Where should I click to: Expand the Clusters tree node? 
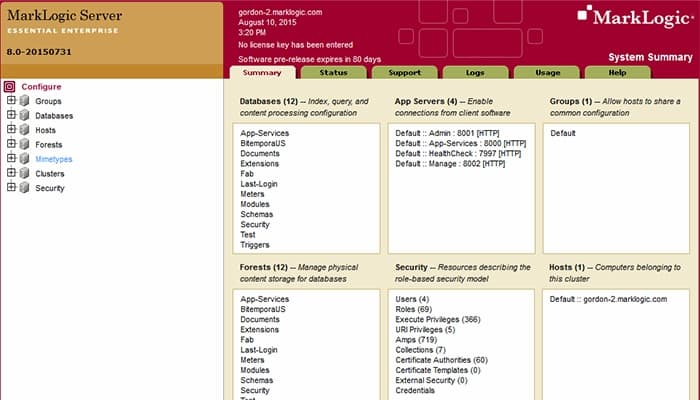click(x=11, y=172)
